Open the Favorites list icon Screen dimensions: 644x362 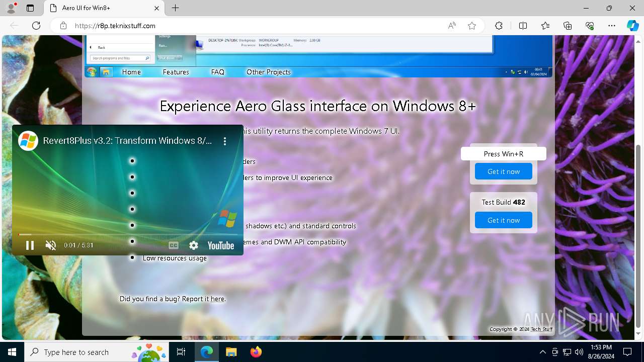pyautogui.click(x=545, y=26)
